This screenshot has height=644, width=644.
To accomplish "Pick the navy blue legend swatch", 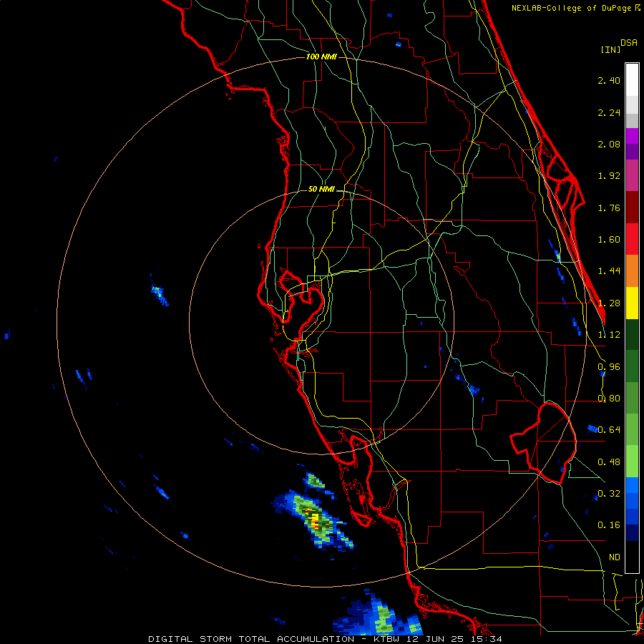I will 632,533.
